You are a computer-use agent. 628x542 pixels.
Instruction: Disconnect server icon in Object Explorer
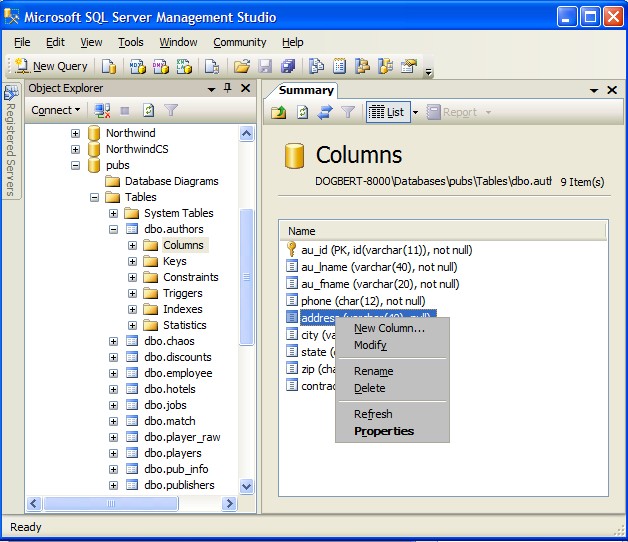(102, 111)
